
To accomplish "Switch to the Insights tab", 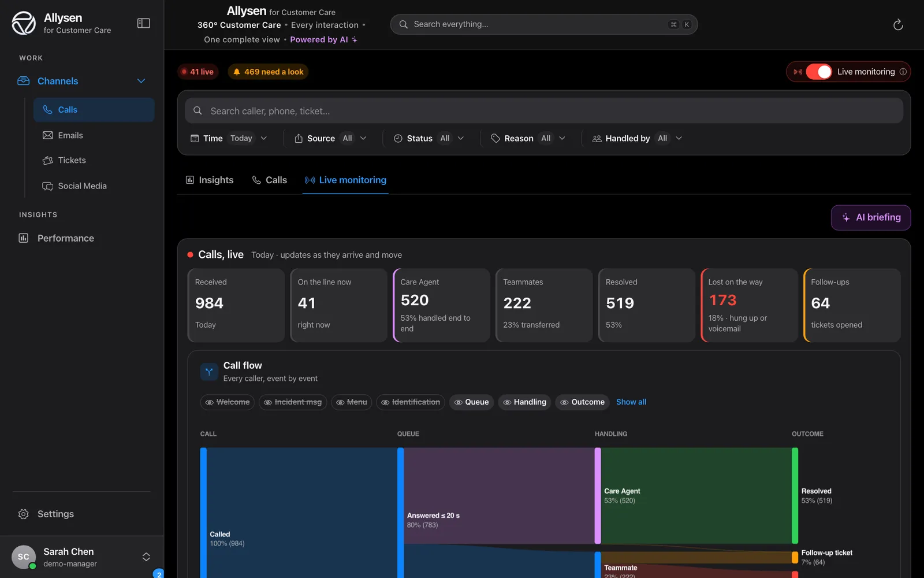I will (210, 180).
